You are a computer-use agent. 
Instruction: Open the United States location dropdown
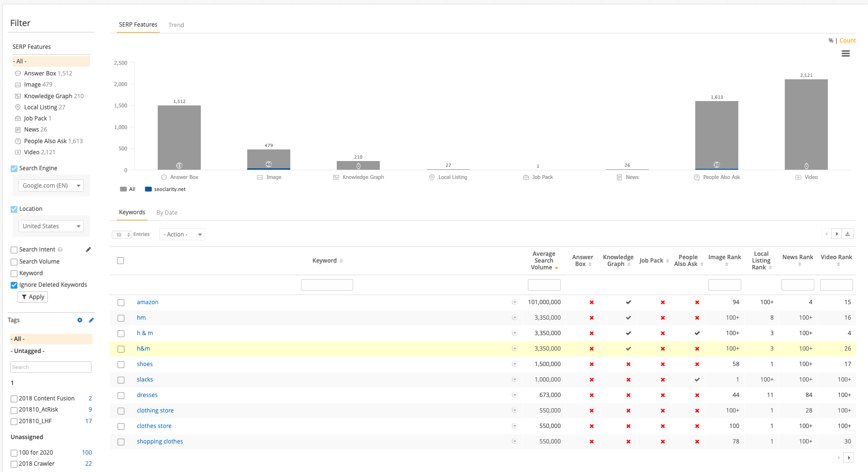click(x=50, y=226)
